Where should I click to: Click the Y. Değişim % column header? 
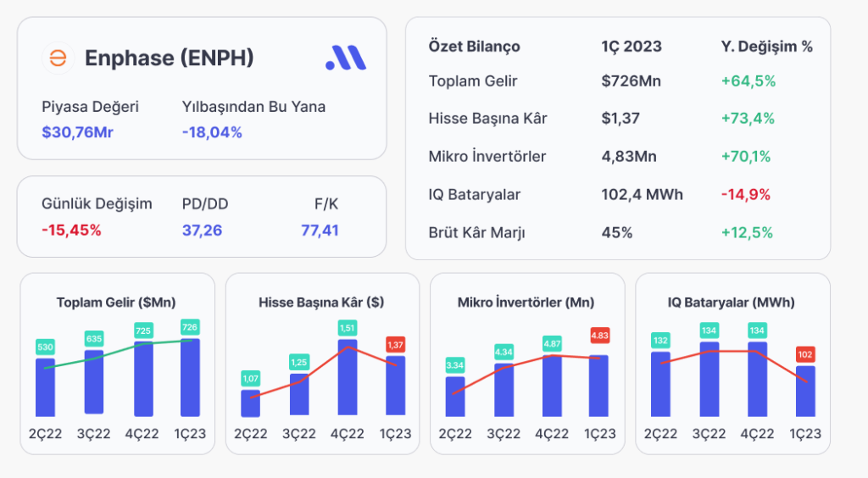pyautogui.click(x=766, y=47)
